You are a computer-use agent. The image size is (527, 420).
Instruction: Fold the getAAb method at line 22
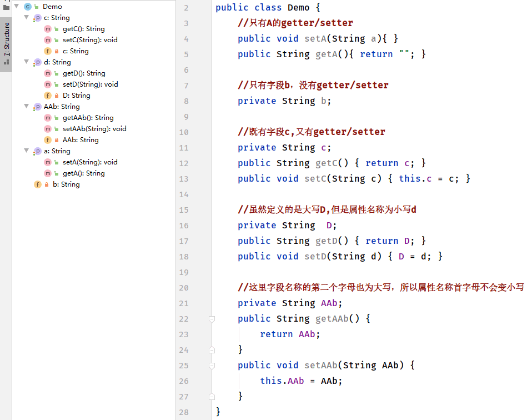tap(212, 319)
